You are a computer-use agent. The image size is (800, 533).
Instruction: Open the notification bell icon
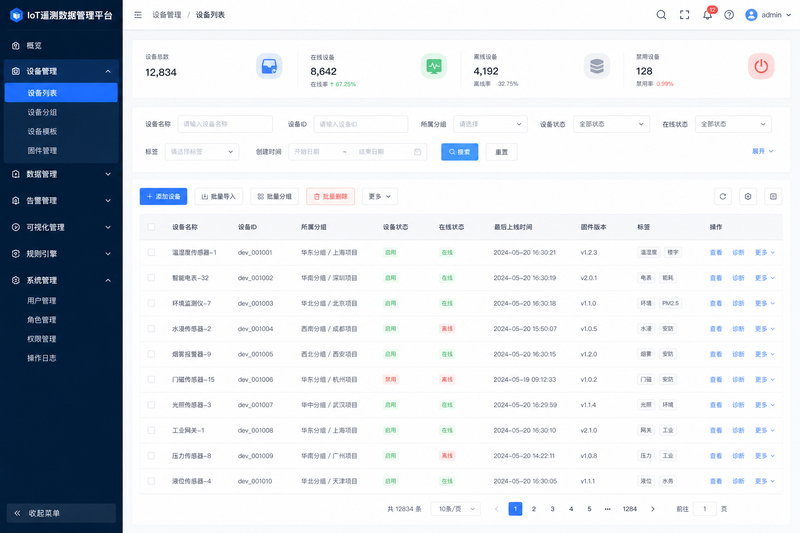(x=707, y=15)
